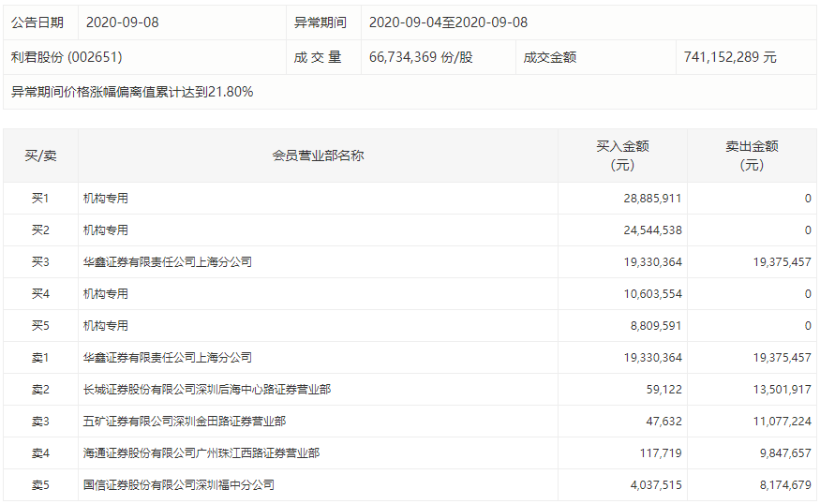
Task: Open 海通证券广州珠江西路证券营业部 link
Action: [x=201, y=453]
